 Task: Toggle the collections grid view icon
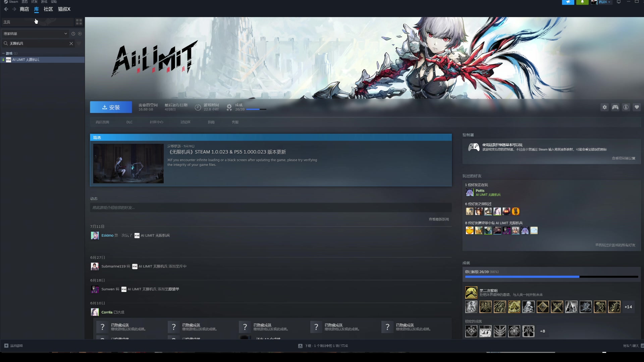pos(79,22)
